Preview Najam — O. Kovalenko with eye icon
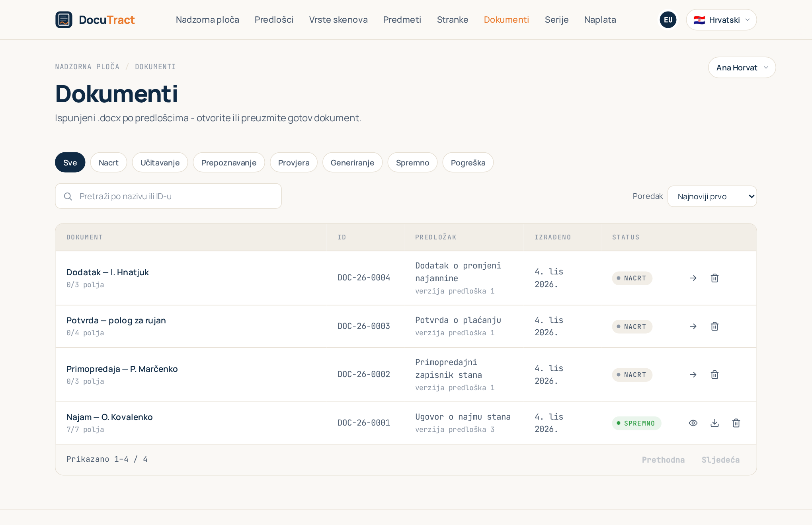This screenshot has width=812, height=525. [693, 423]
